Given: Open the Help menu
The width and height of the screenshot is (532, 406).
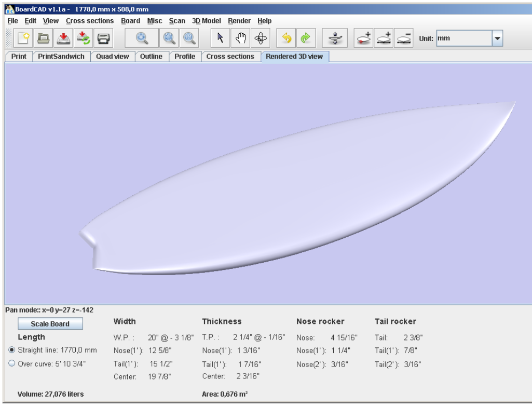Looking at the screenshot, I should [264, 21].
